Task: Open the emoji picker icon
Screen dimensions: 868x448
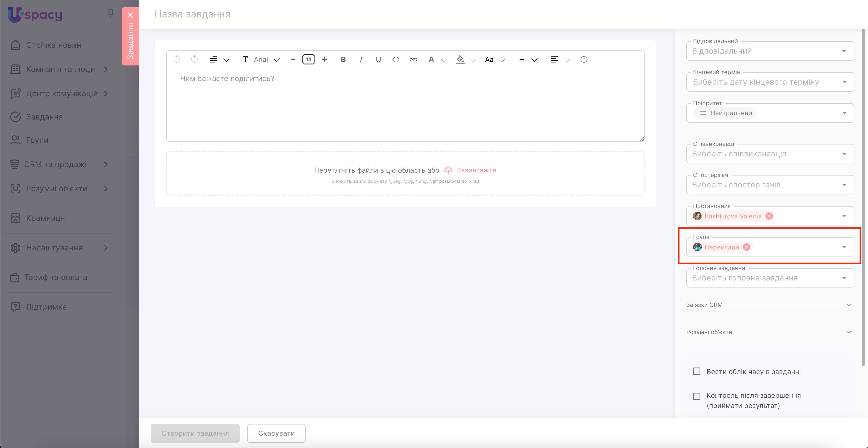Action: point(584,59)
